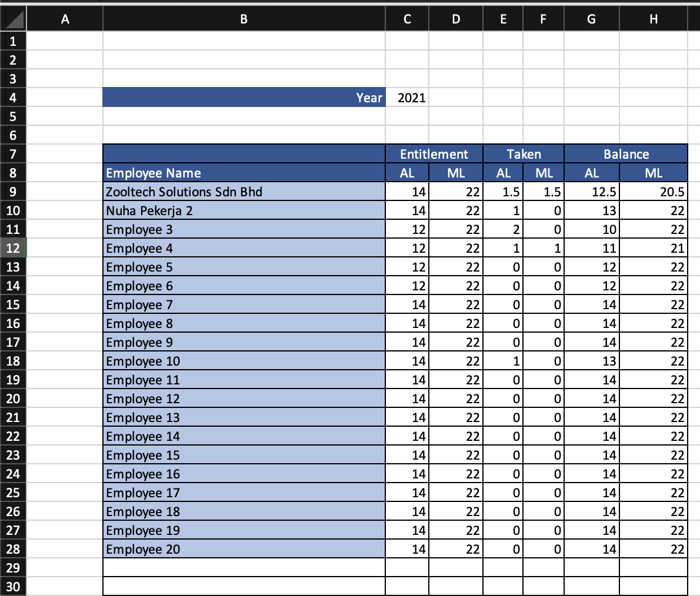
Task: Click Employee 4's Balance AL value 11
Action: pyautogui.click(x=592, y=248)
